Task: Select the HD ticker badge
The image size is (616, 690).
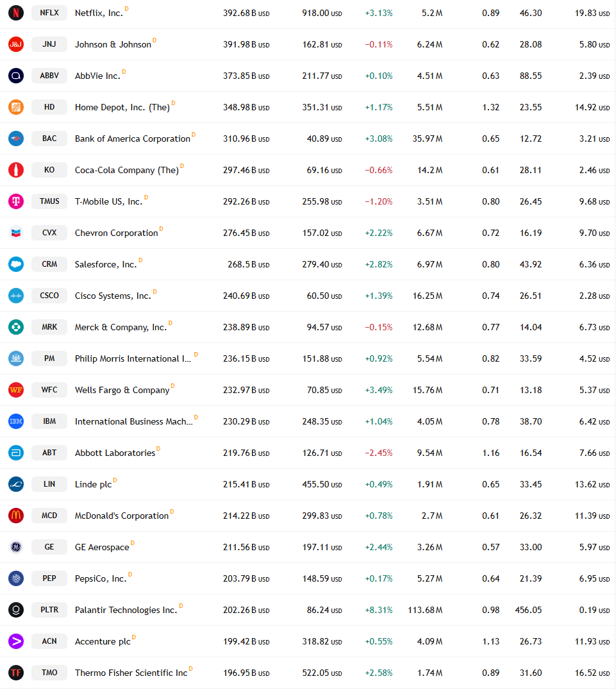Action: pos(49,107)
